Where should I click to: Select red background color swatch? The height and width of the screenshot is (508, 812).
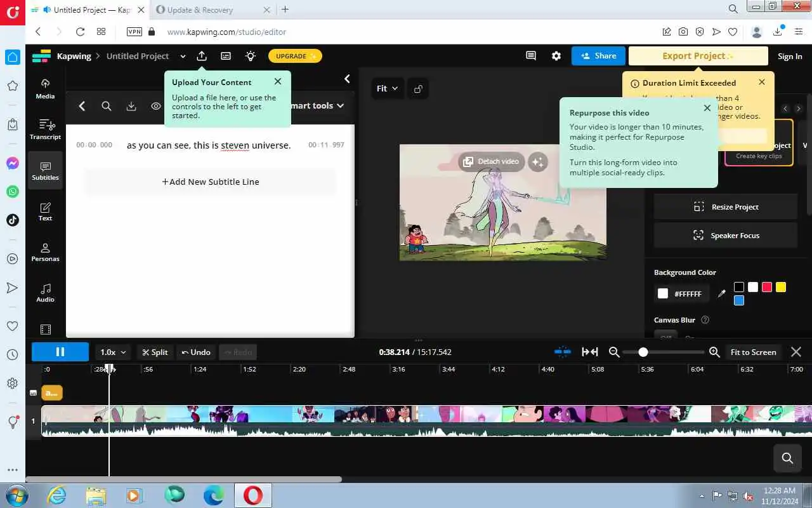pyautogui.click(x=767, y=287)
